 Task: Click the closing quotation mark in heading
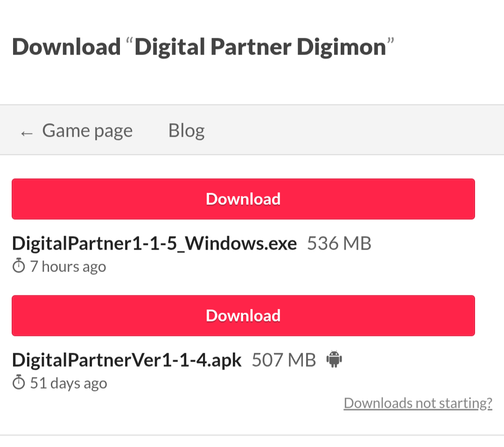click(x=391, y=41)
